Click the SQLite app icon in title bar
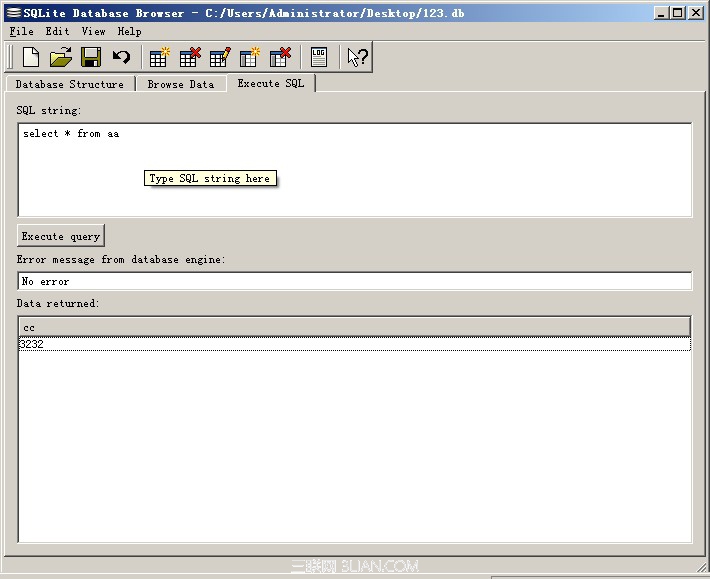Screen dimensions: 710x579 click(x=14, y=13)
